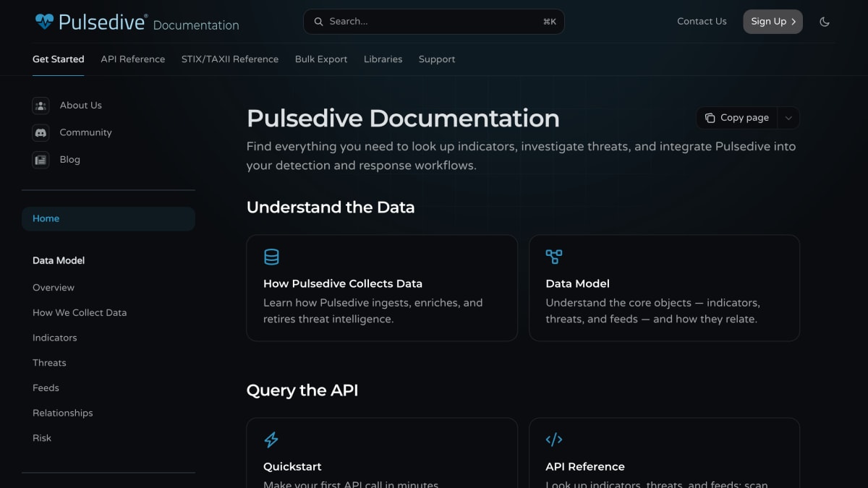868x488 pixels.
Task: Select Home in the sidebar
Action: [109, 219]
